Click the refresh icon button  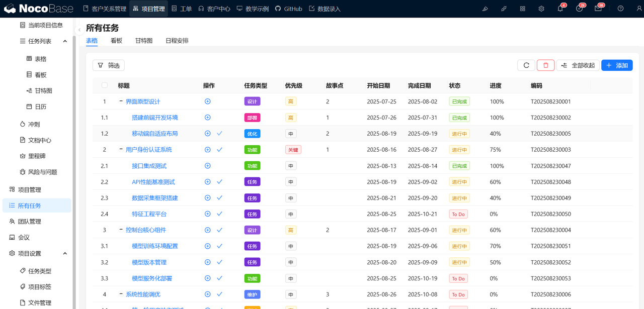pyautogui.click(x=526, y=65)
